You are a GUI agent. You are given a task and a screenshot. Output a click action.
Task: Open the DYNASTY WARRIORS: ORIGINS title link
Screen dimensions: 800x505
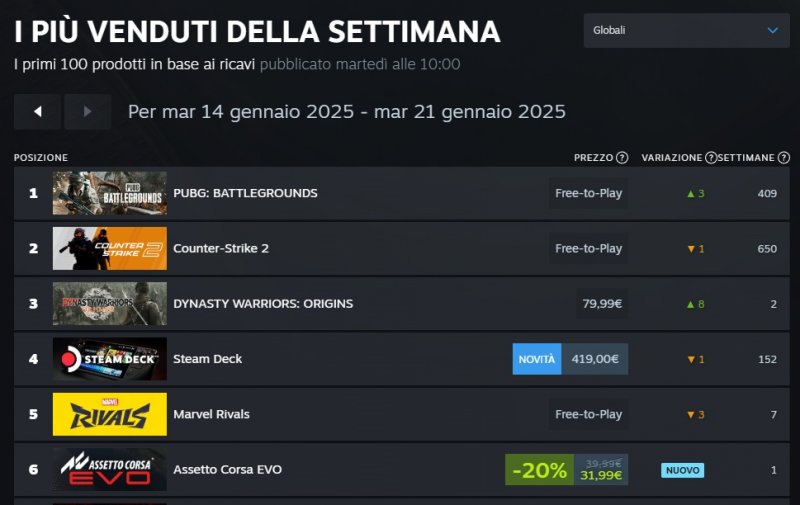263,304
